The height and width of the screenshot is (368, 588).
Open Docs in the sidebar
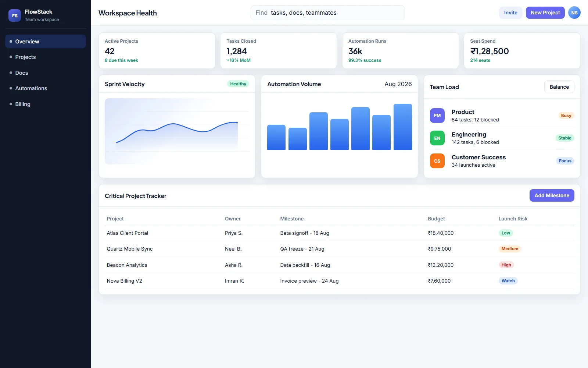[x=46, y=73]
